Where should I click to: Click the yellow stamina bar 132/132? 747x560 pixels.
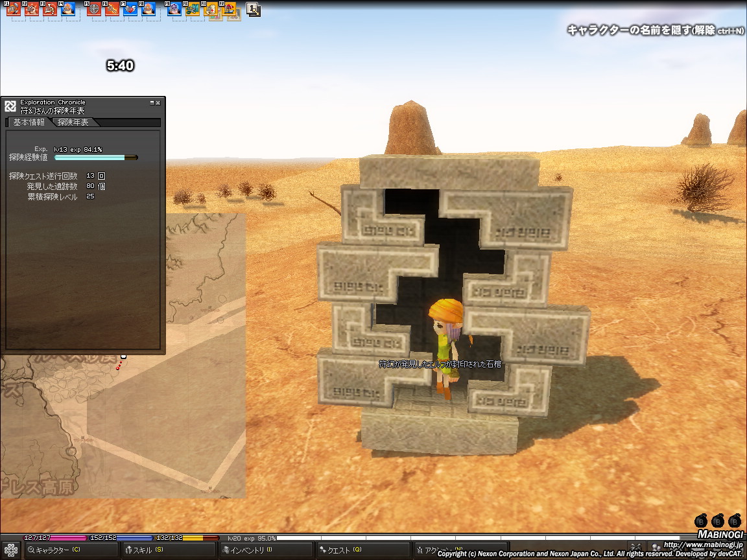click(x=187, y=537)
